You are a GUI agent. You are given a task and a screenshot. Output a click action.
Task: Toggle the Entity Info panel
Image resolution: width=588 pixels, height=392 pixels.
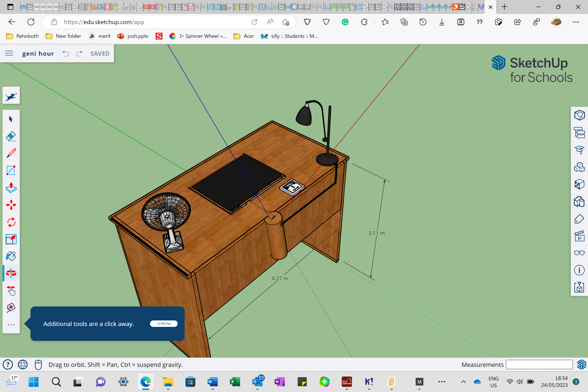point(579,270)
